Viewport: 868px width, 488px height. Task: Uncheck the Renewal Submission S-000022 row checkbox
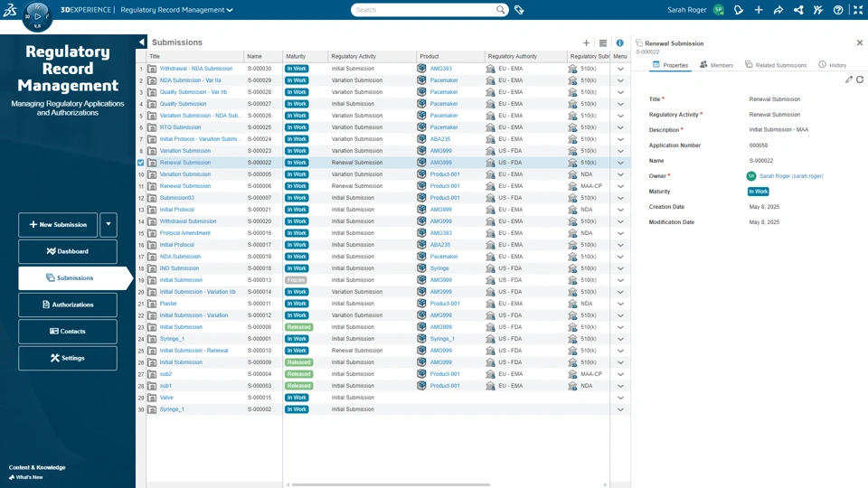click(141, 163)
